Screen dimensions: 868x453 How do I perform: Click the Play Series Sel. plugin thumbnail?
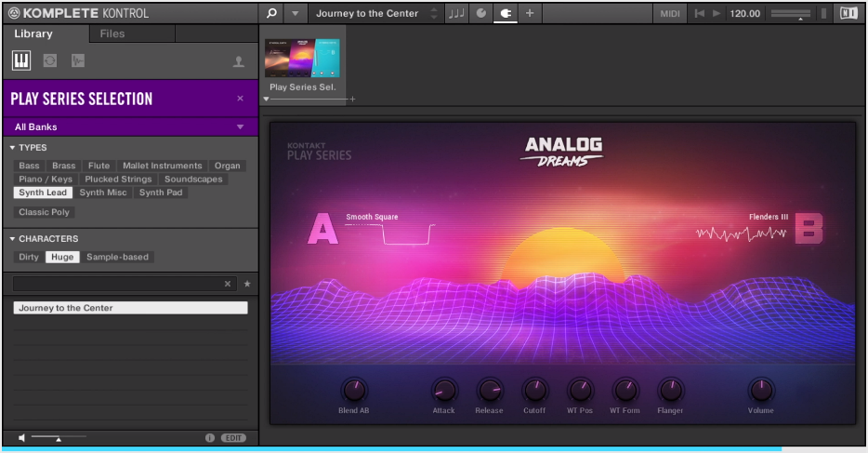tap(302, 58)
